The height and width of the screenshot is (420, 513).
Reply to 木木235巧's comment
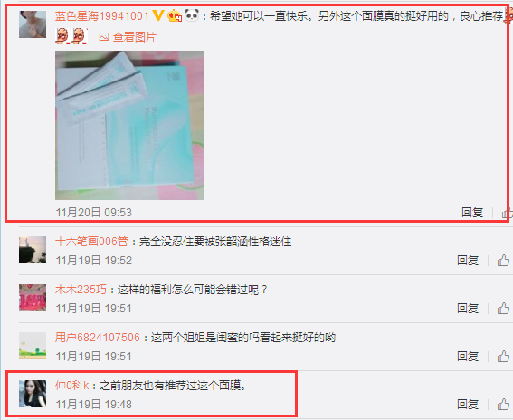pos(468,309)
